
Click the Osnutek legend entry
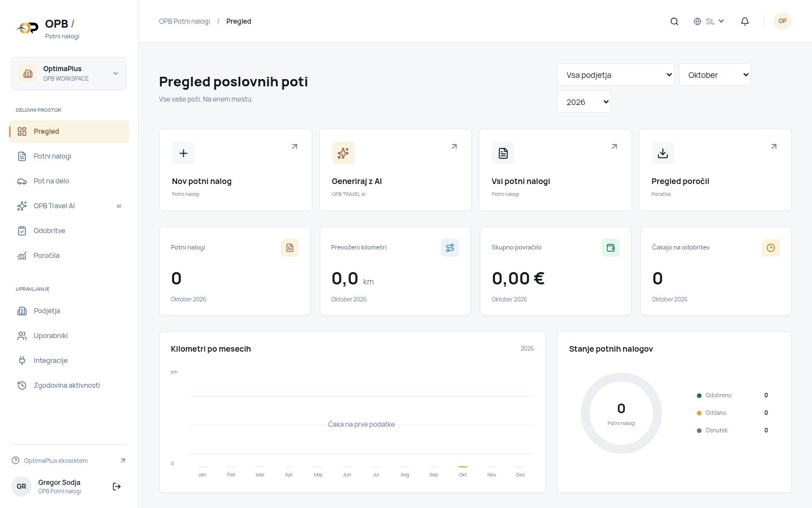[x=732, y=430]
